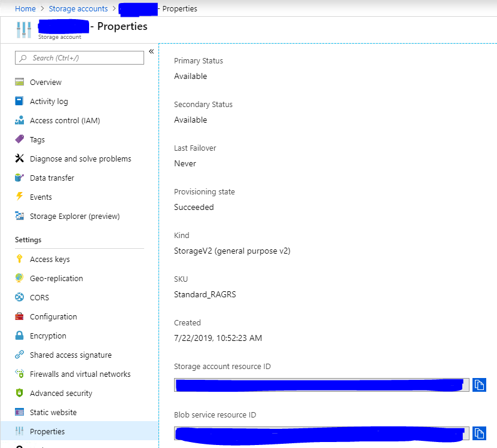Image resolution: width=497 pixels, height=448 pixels.
Task: Click the Static website icon
Action: 19,412
